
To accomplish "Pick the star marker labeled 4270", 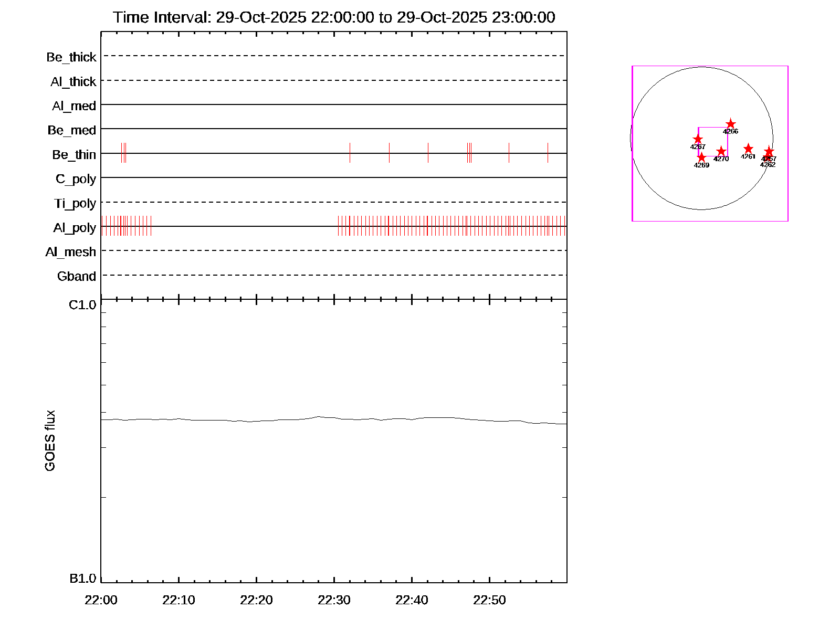I will coord(721,151).
